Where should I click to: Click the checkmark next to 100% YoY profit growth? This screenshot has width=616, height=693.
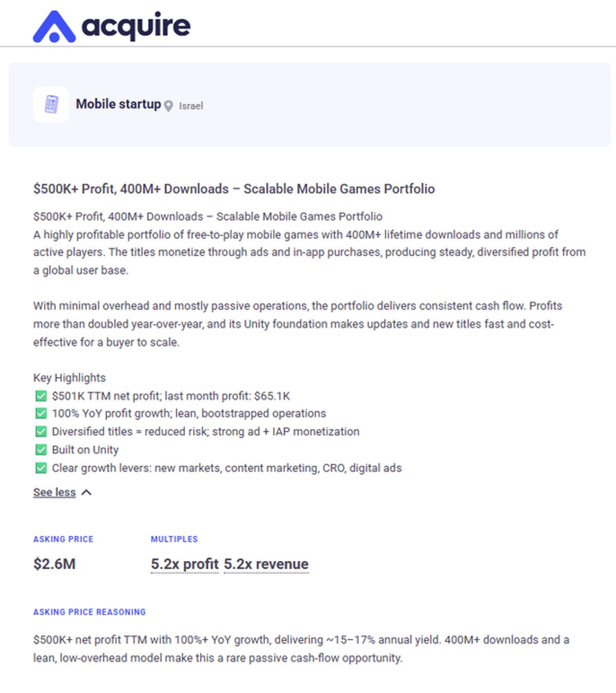tap(41, 414)
